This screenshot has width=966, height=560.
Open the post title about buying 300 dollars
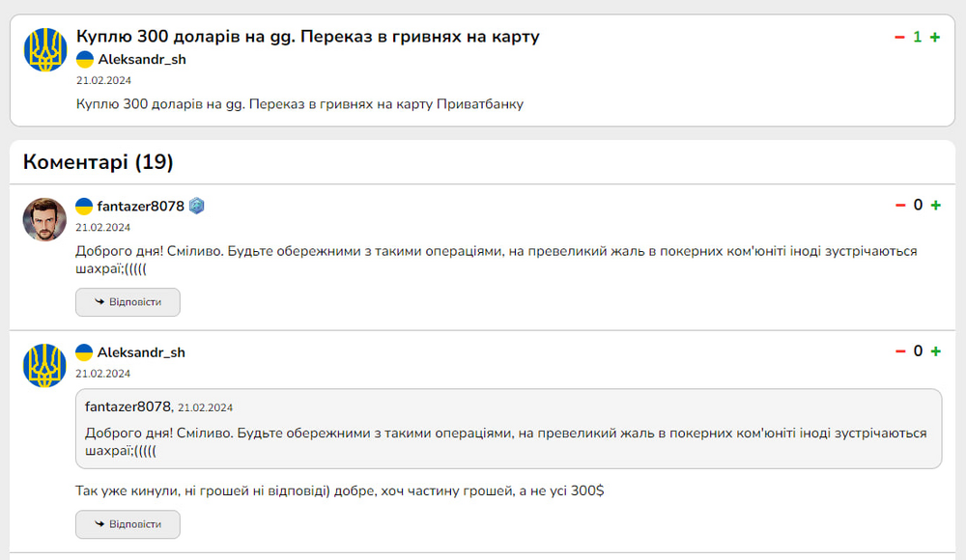pyautogui.click(x=307, y=37)
